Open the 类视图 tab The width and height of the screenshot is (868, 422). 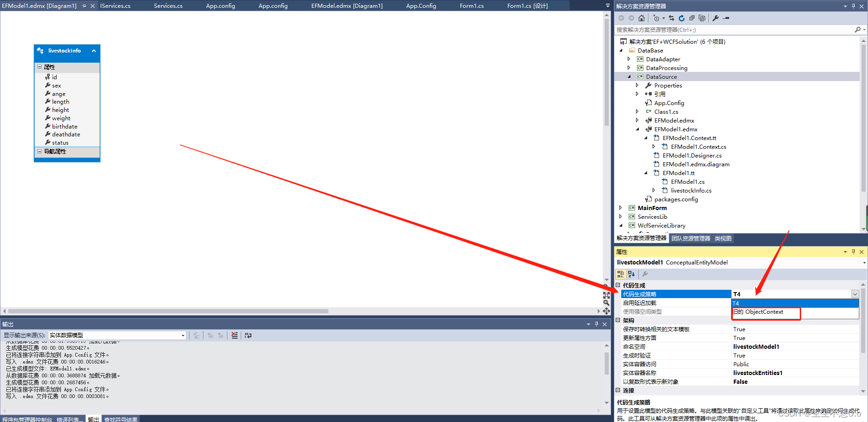click(723, 238)
